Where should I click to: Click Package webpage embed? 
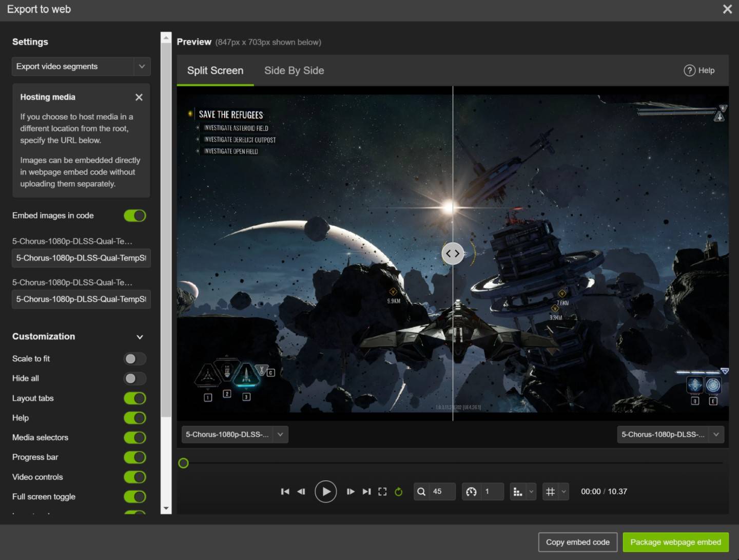point(675,543)
